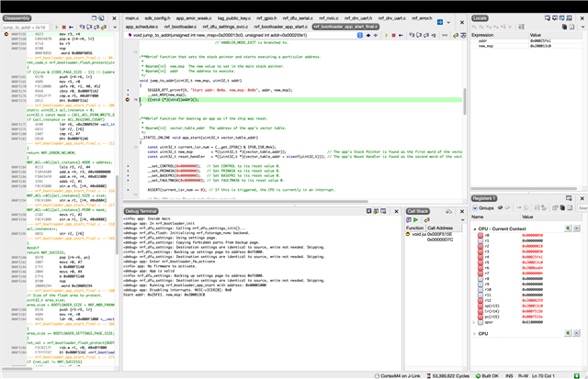Viewport: 588px width, 379px height.
Task: Open the jump_to_addr function selector dropdown
Action: (359, 35)
